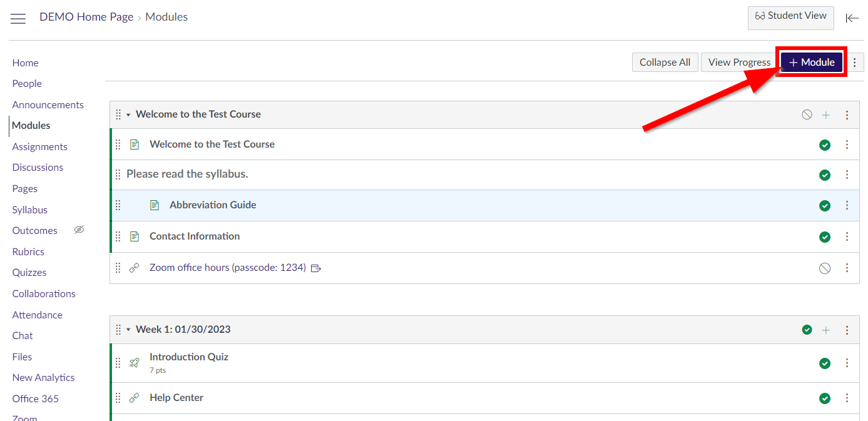Image resolution: width=868 pixels, height=421 pixels.
Task: Collapse the Welcome to the Test Course module
Action: point(128,115)
